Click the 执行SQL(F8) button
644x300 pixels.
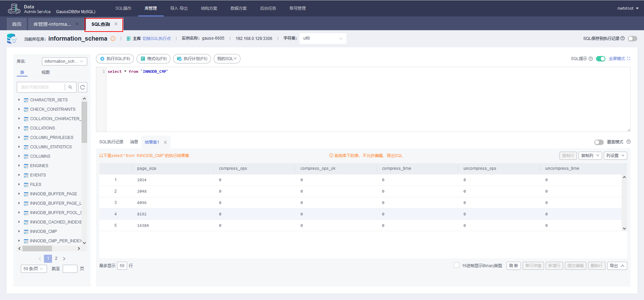(115, 59)
